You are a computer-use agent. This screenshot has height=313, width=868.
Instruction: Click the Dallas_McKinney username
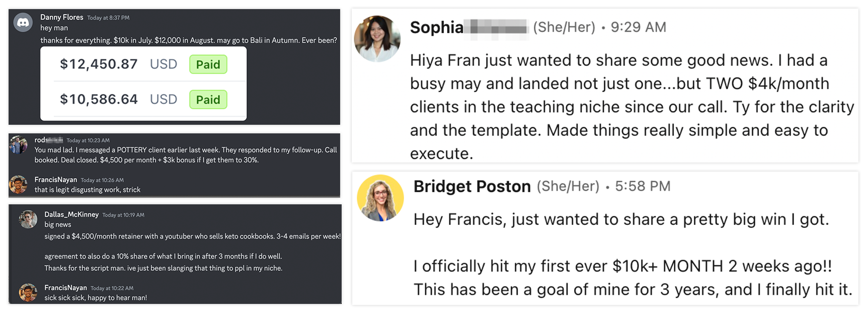(71, 214)
